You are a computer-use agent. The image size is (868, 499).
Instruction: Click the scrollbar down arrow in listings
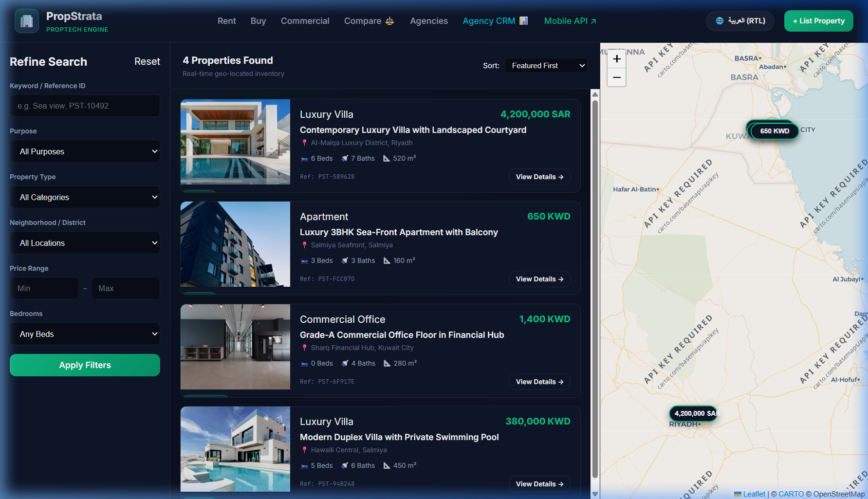[x=595, y=494]
